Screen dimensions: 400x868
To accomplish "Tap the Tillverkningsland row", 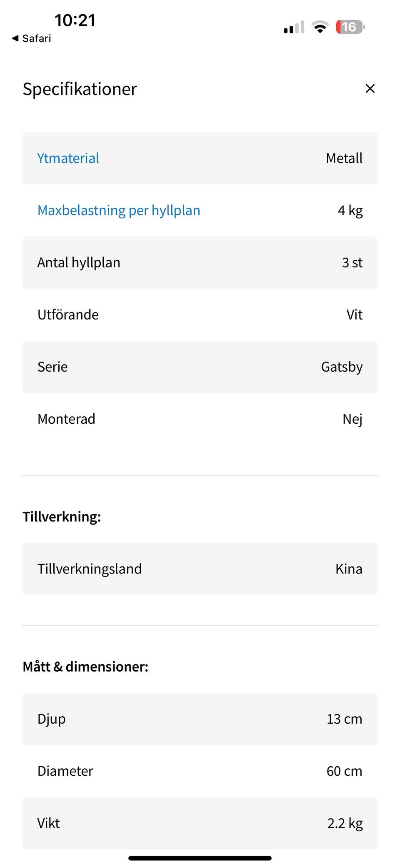I will [200, 569].
